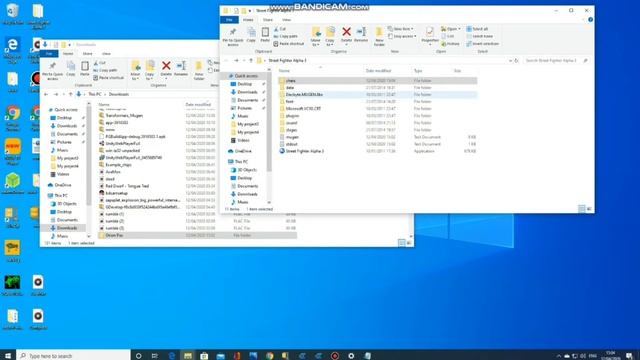
Task: Select 'Street Fighter Alpha 3' application file
Action: 304,151
